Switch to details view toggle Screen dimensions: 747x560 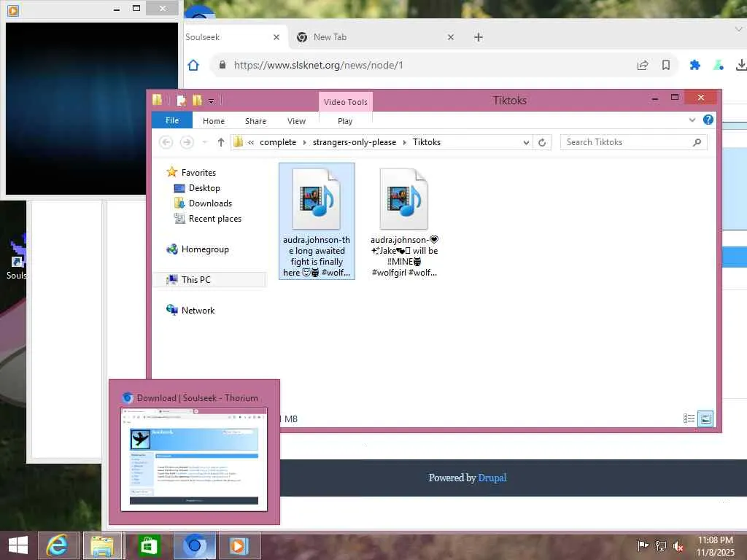click(689, 419)
